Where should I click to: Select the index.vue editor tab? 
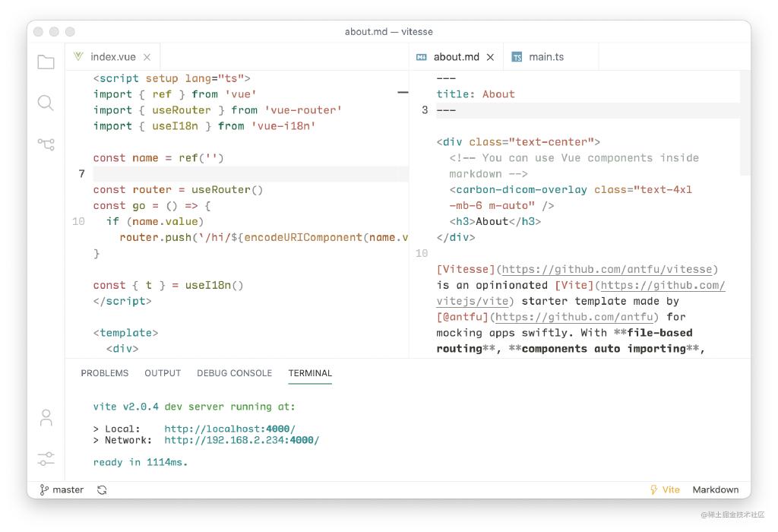coord(112,57)
